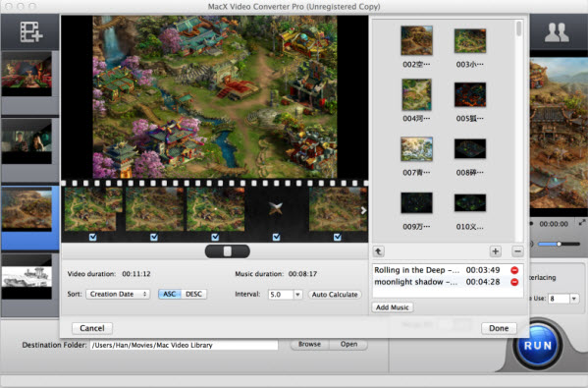Select image thumbnail 002
The width and height of the screenshot is (588, 388).
[416, 40]
